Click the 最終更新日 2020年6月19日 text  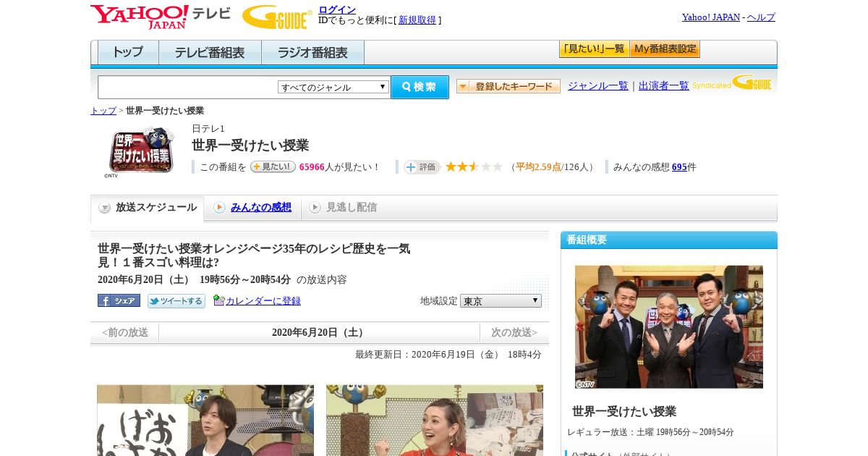(x=448, y=355)
